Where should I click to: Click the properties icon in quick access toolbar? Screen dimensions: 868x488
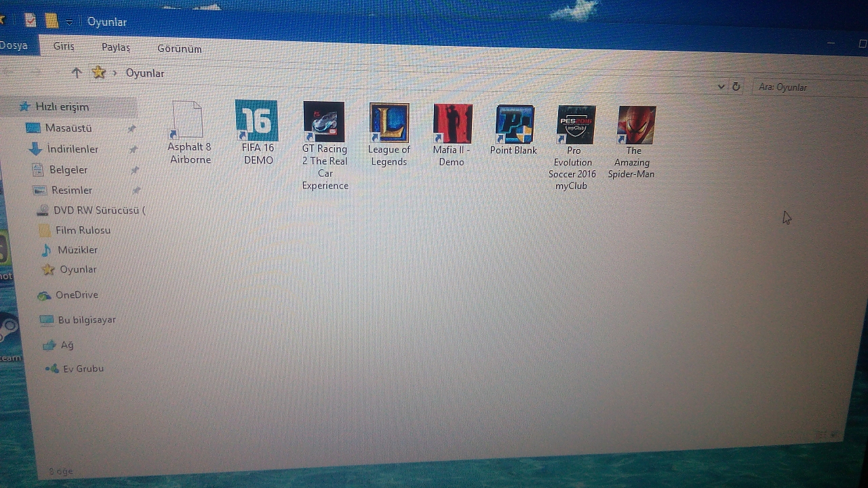[30, 20]
